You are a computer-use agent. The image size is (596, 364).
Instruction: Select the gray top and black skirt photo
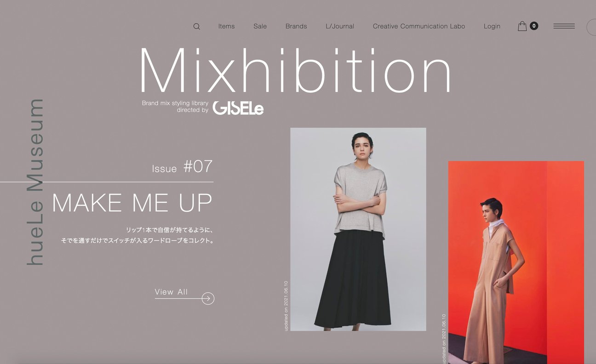(358, 229)
